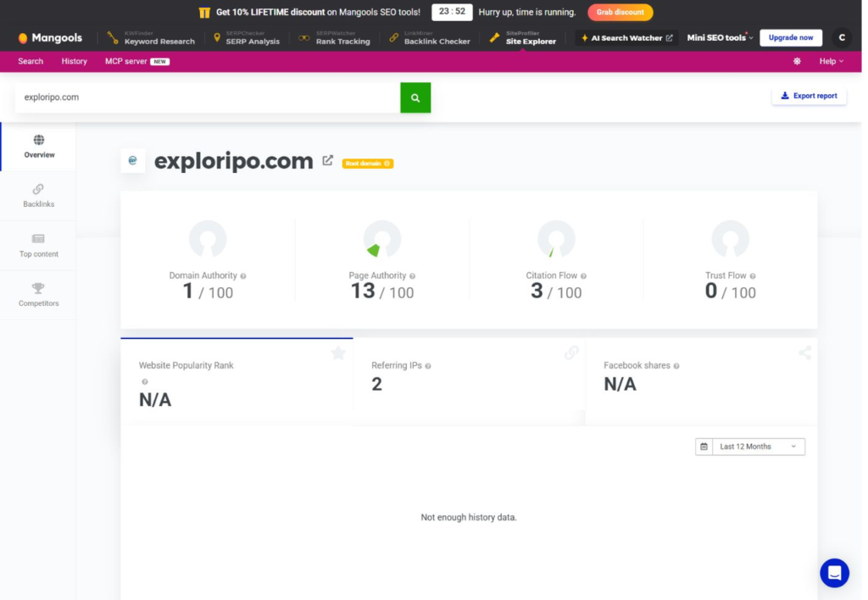Open user account avatar C
Screen dimensions: 868x600
pos(842,37)
